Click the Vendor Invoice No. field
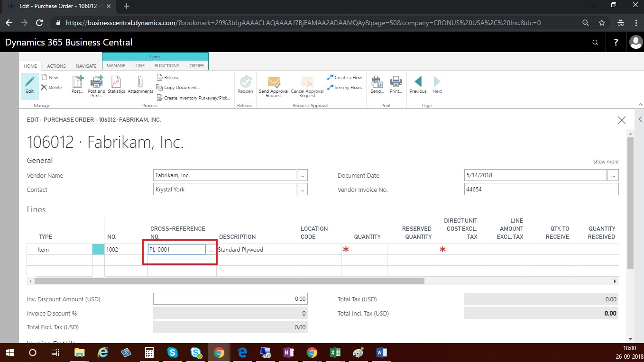644x362 pixels. click(541, 190)
